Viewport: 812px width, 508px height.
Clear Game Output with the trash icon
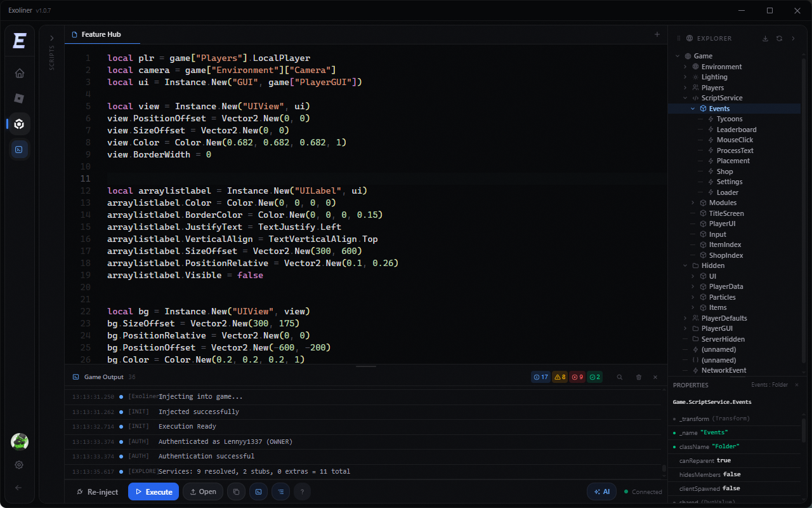point(639,377)
